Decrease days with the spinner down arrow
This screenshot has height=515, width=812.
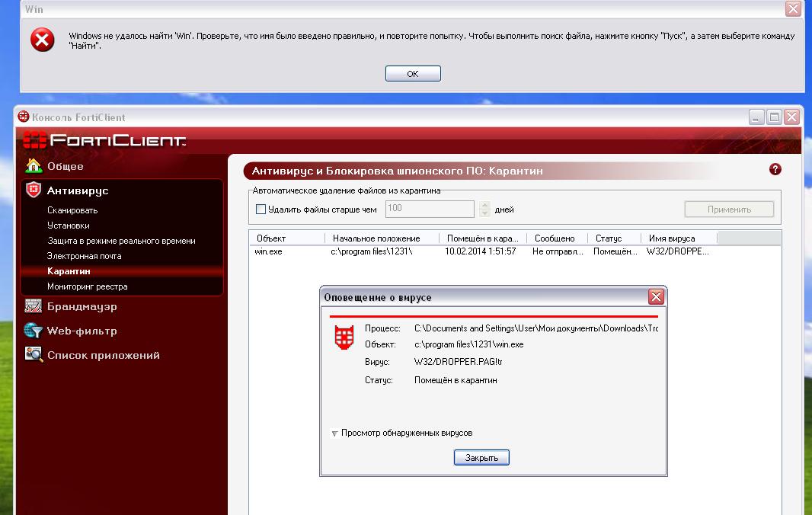coord(484,213)
